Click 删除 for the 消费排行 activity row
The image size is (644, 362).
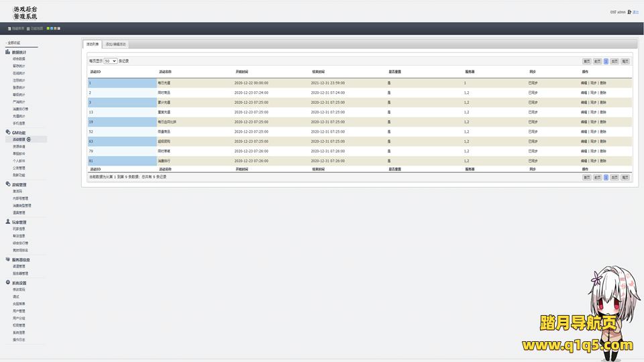click(603, 161)
